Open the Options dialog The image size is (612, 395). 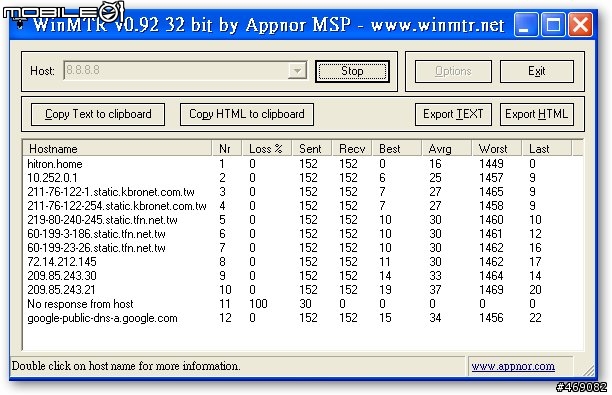click(453, 71)
